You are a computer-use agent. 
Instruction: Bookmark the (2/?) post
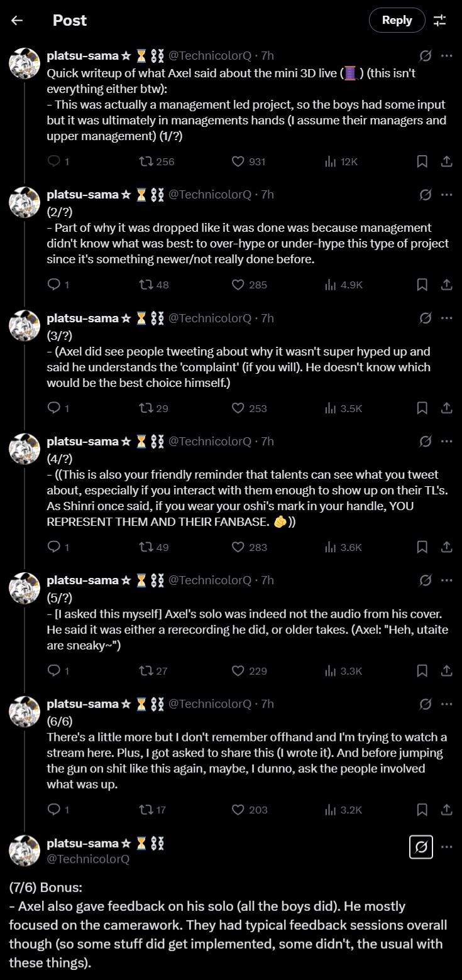click(422, 285)
